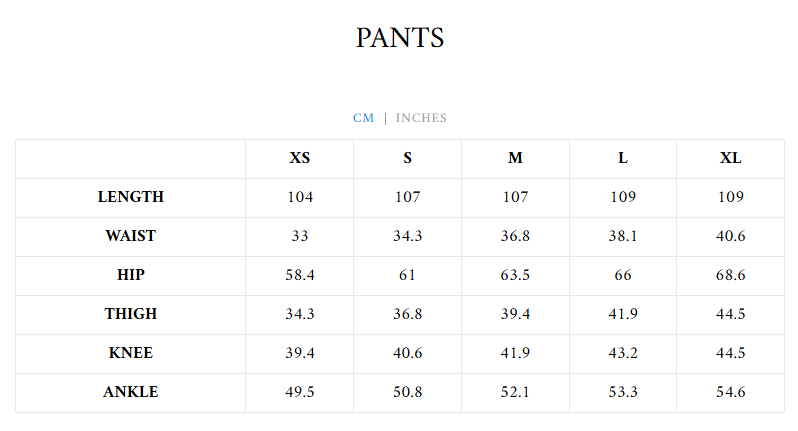Click the XL waist value 40.6

click(731, 236)
